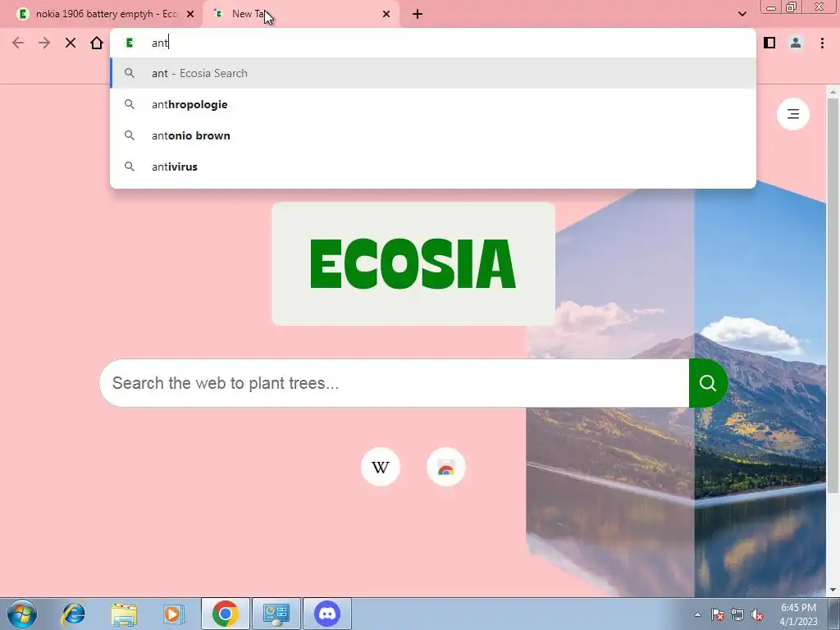Open the Control Panel taskbar icon
The height and width of the screenshot is (630, 840).
[x=276, y=614]
